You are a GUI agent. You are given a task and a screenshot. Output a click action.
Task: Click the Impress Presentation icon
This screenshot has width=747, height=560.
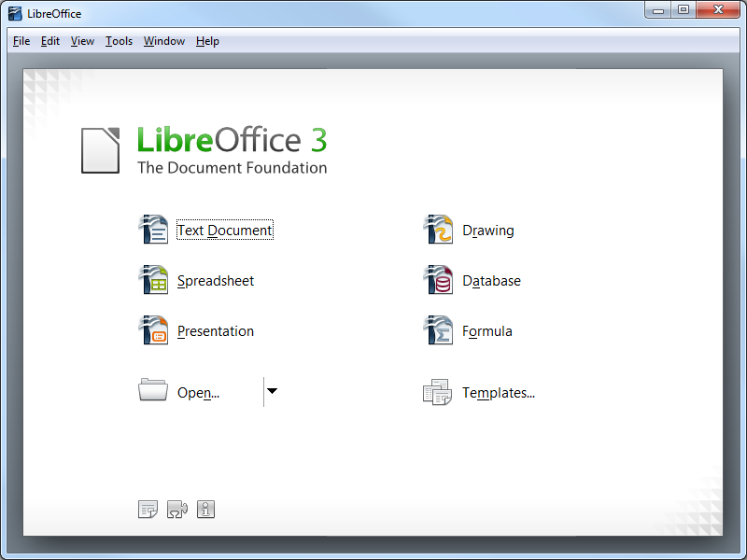point(153,330)
